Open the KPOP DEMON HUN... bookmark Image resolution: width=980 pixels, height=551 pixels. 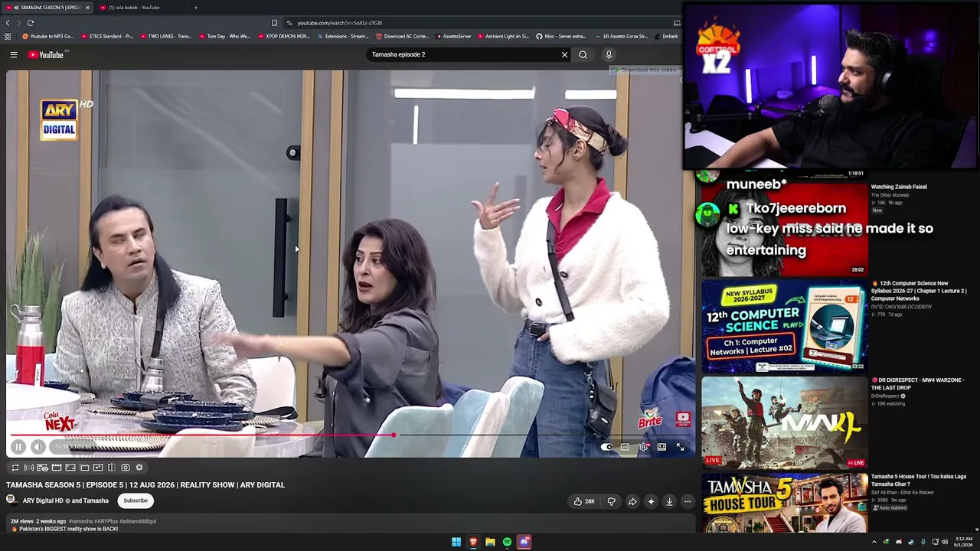coord(284,36)
